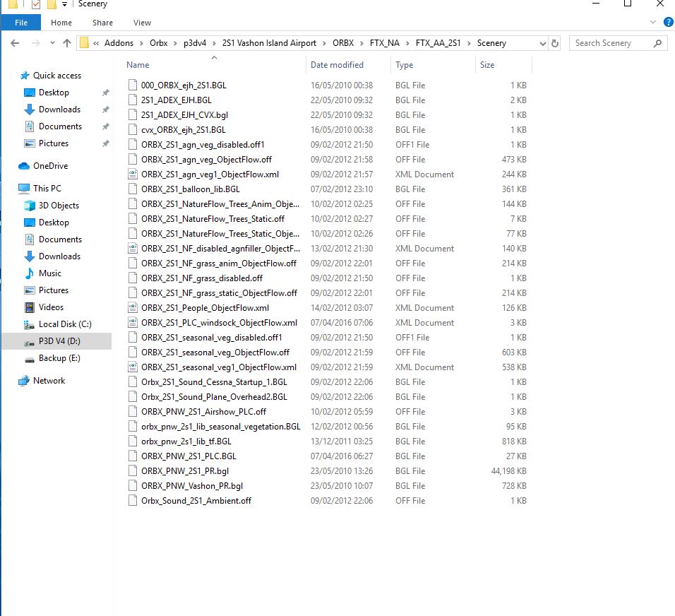Select file cvx_ORBX_ejh_2S1.BGL
Viewport: 675px width, 616px height.
[184, 130]
